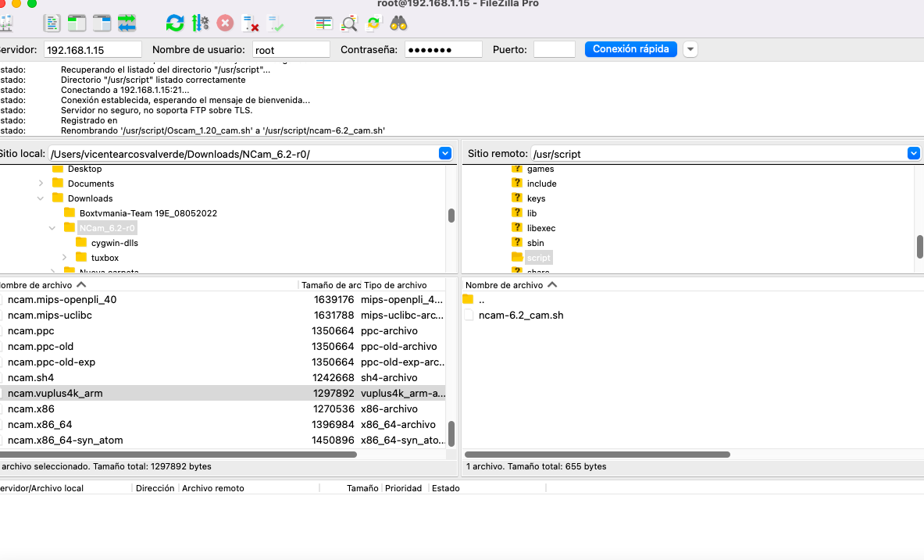This screenshot has height=560, width=924.
Task: Toggle the transfer queue display icon
Action: [x=127, y=23]
